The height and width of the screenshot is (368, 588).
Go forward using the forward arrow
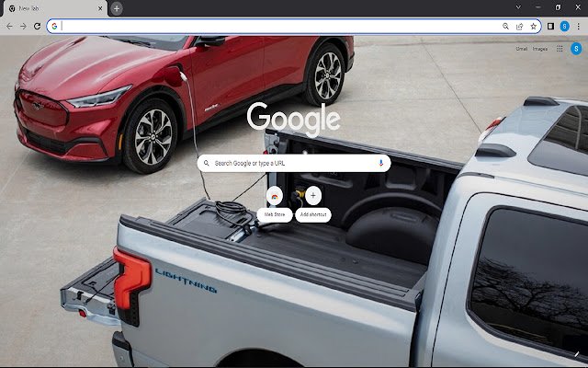(x=23, y=27)
